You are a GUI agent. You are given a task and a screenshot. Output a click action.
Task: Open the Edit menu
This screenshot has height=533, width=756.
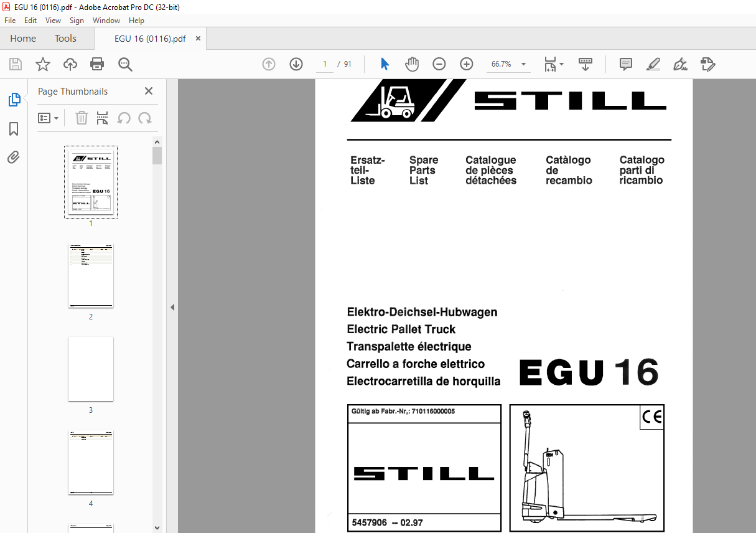click(x=30, y=21)
